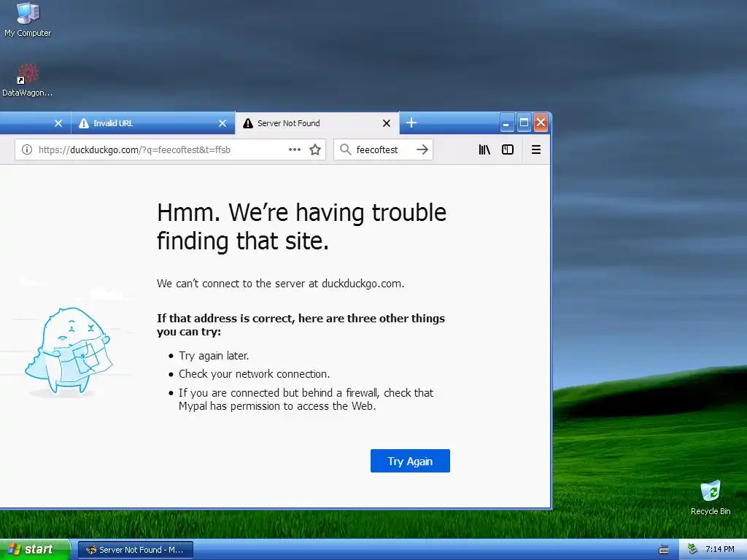Click the search magnifier icon

coord(345,149)
